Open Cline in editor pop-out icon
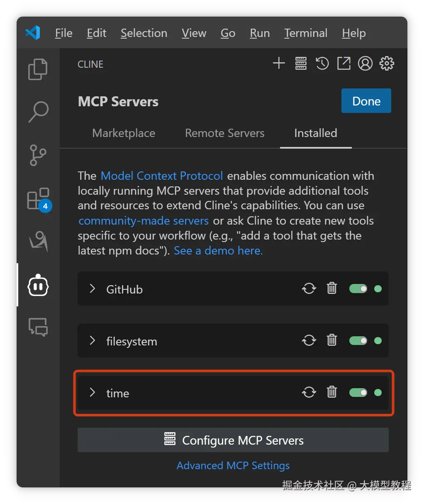 coord(344,64)
